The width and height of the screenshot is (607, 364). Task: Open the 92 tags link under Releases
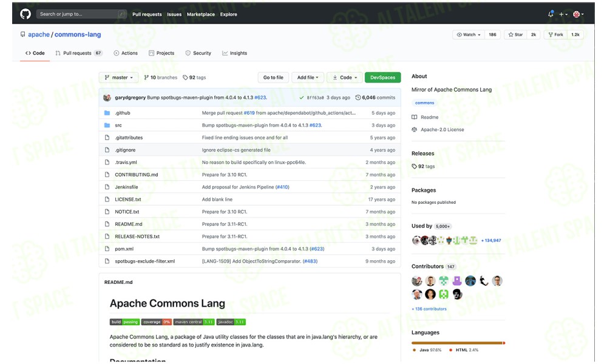point(423,166)
